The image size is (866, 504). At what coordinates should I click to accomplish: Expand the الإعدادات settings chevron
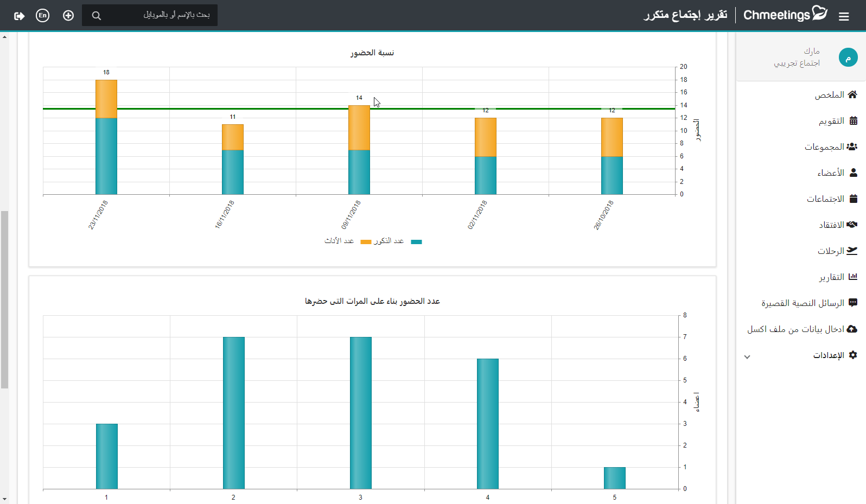[x=747, y=356]
